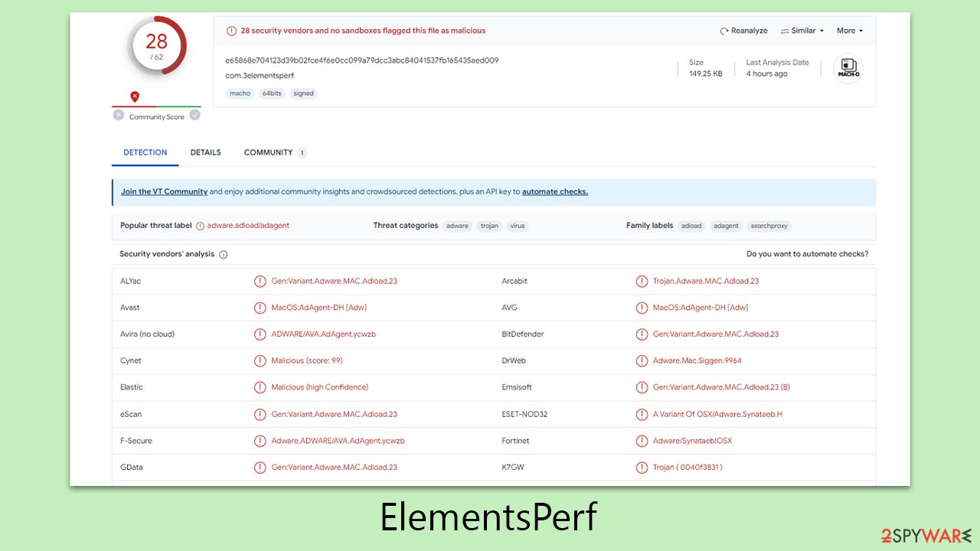Click the Reanalyze refresh icon
The image size is (980, 551).
[x=724, y=31]
